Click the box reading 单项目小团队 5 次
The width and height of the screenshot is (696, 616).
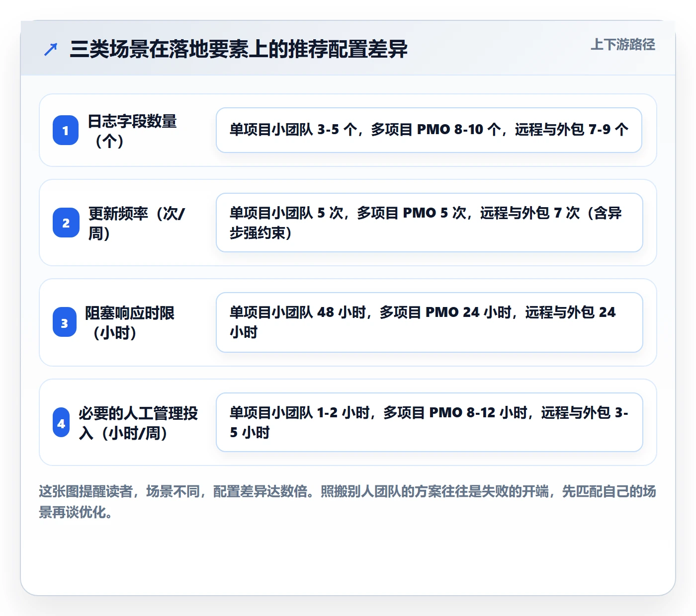(430, 223)
